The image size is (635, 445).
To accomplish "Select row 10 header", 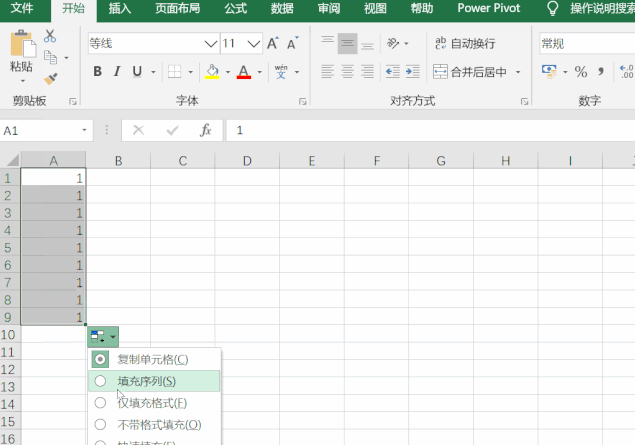I will 8,335.
